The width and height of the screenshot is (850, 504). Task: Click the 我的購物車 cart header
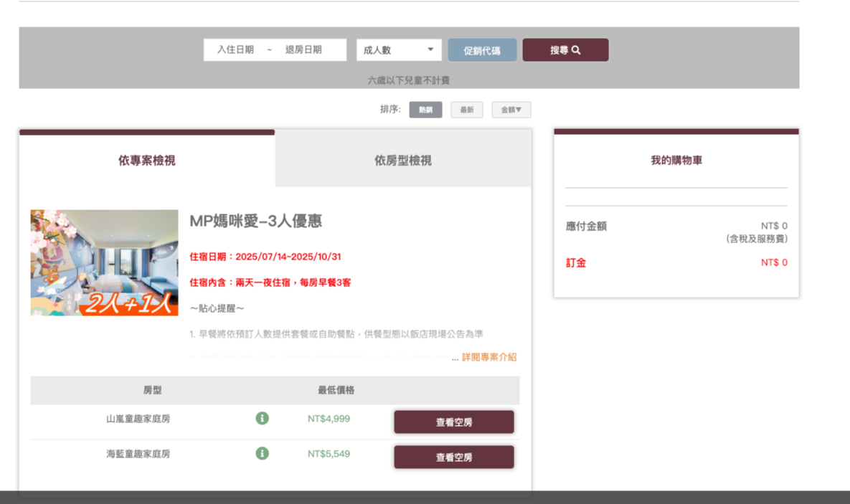coord(676,161)
